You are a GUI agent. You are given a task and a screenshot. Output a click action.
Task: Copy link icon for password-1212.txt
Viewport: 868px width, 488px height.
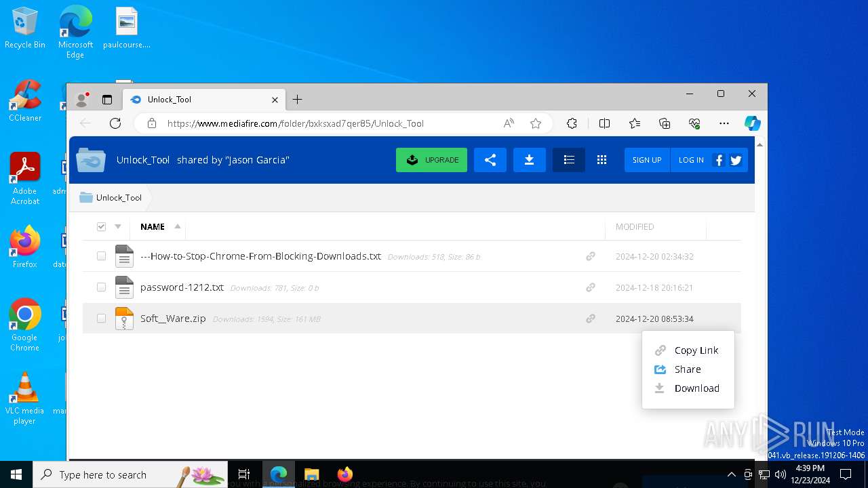pos(591,287)
